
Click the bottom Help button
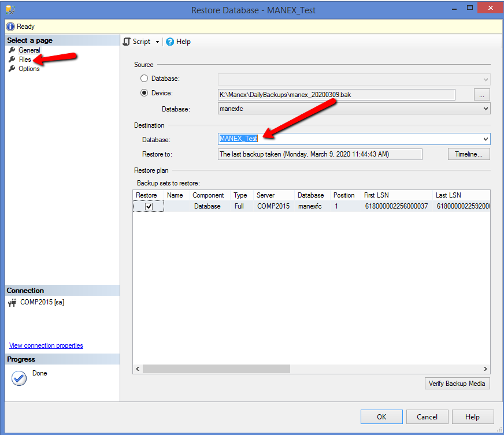click(x=473, y=417)
